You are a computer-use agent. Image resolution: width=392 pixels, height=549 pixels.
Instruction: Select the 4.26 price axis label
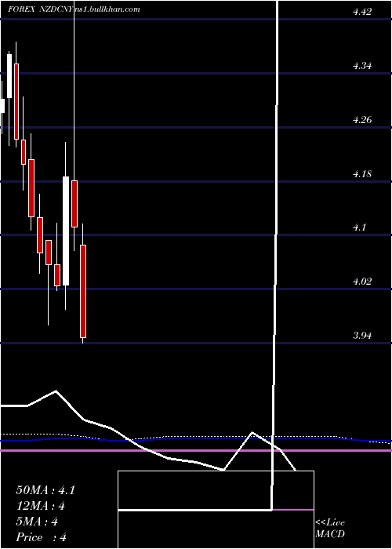click(x=361, y=120)
